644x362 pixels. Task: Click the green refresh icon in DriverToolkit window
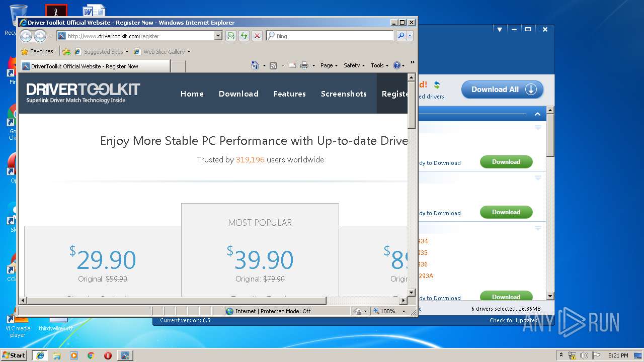coord(437,85)
